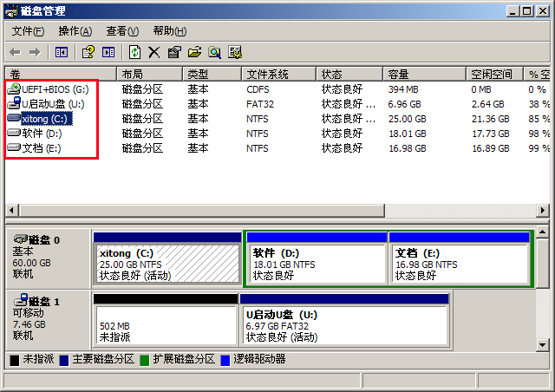Open the 查看(V) menu

point(122,31)
